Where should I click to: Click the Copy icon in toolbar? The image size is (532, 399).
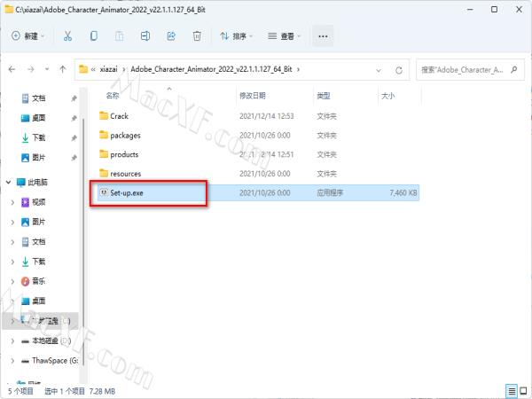pyautogui.click(x=94, y=36)
